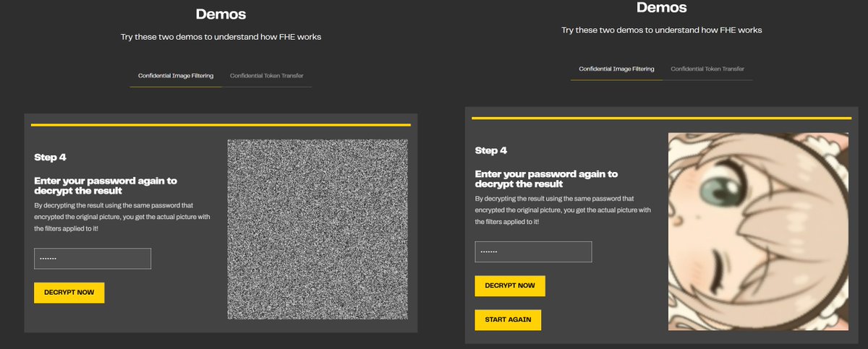Click the Demos heading in left panel
868x349 pixels.
point(221,14)
